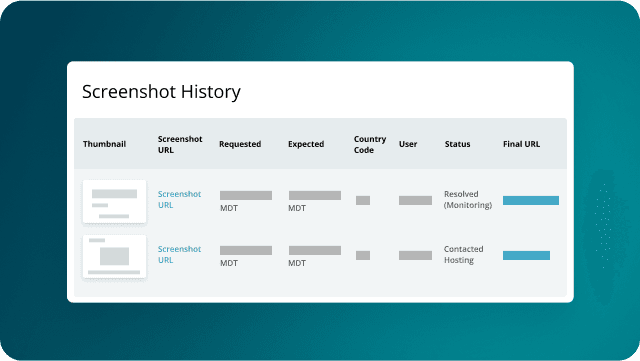640x361 pixels.
Task: Sort by the Status column header
Action: 457,144
